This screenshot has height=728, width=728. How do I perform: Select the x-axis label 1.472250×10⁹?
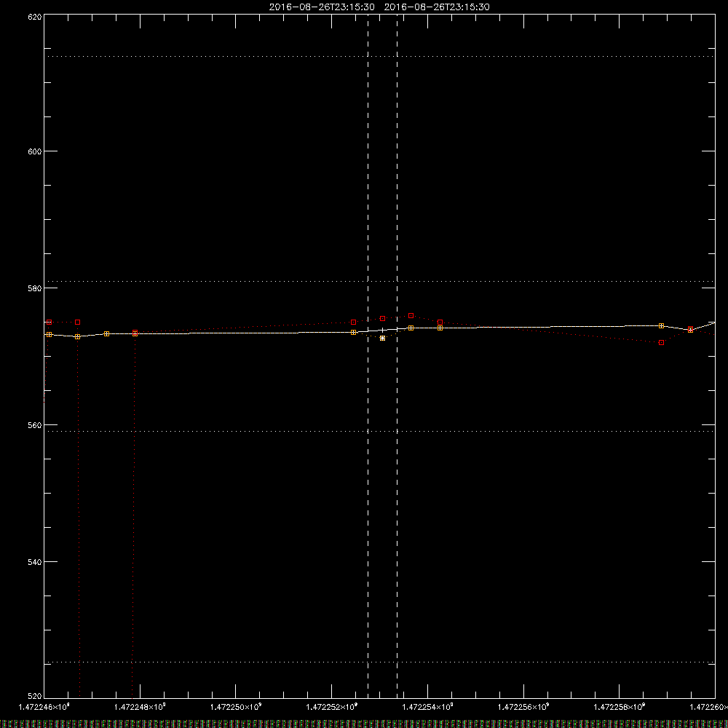236,707
